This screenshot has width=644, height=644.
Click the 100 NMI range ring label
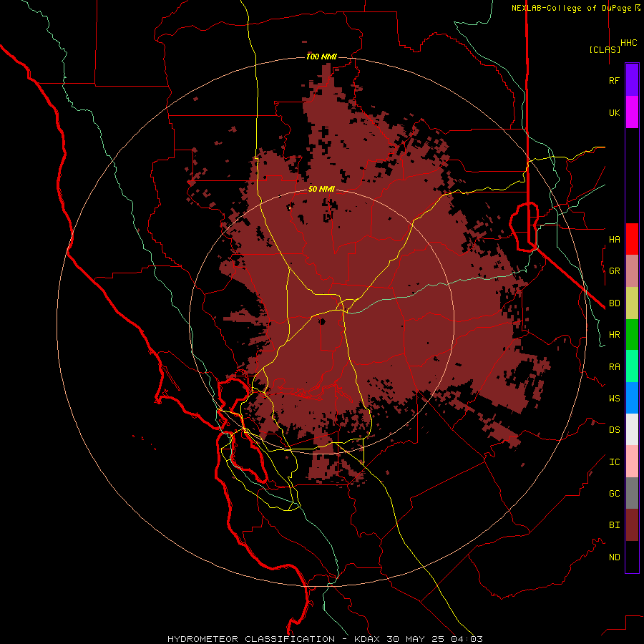tap(321, 57)
